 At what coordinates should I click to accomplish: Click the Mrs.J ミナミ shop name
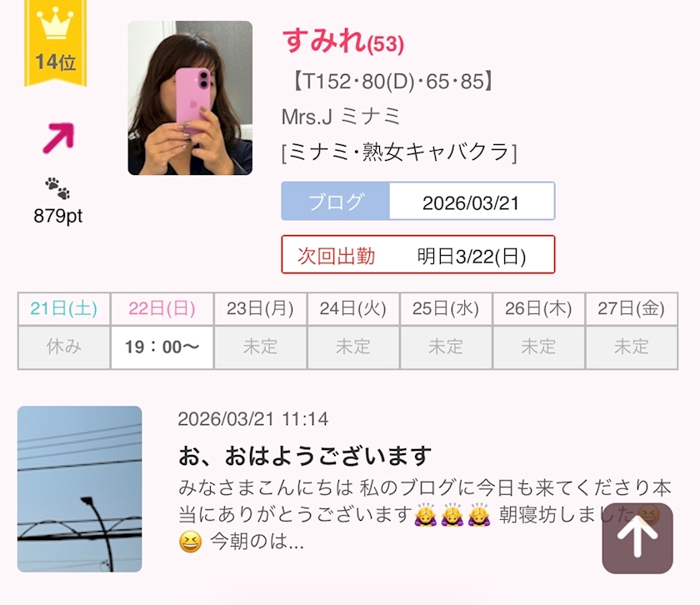pos(341,117)
